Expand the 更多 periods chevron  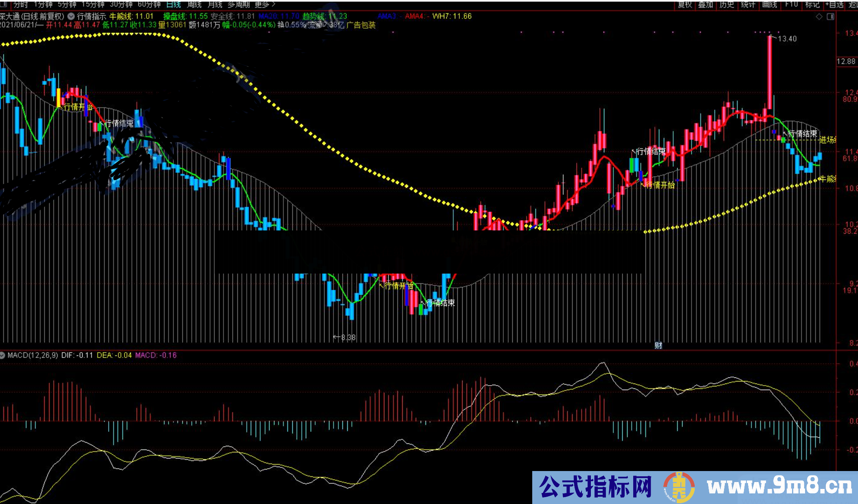pos(273,4)
